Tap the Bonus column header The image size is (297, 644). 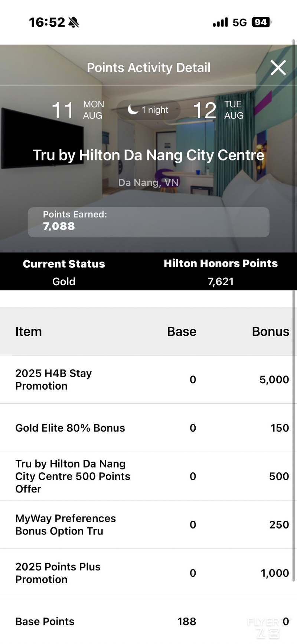coord(270,331)
